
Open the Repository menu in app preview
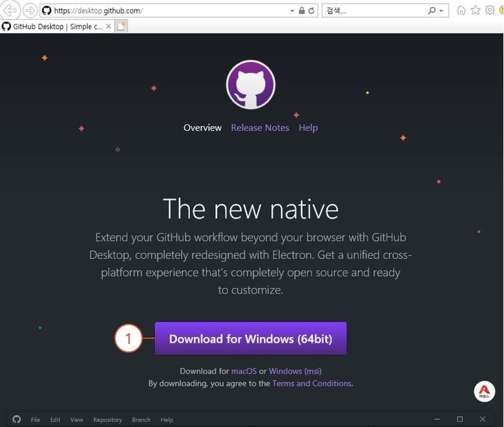[x=108, y=419]
